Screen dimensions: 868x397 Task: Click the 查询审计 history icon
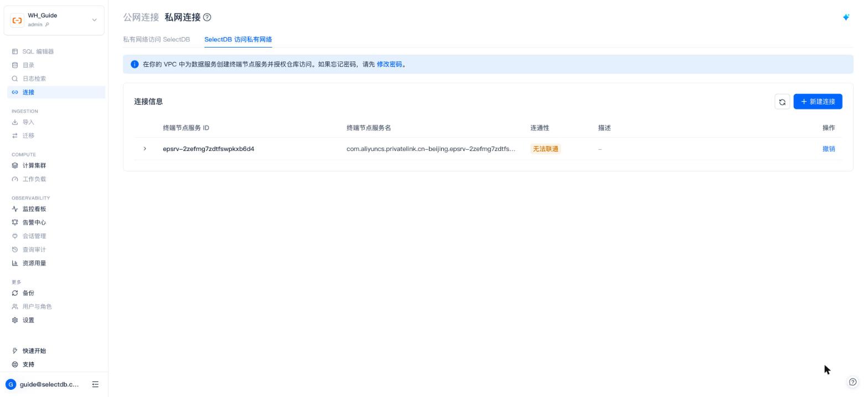[x=15, y=249]
